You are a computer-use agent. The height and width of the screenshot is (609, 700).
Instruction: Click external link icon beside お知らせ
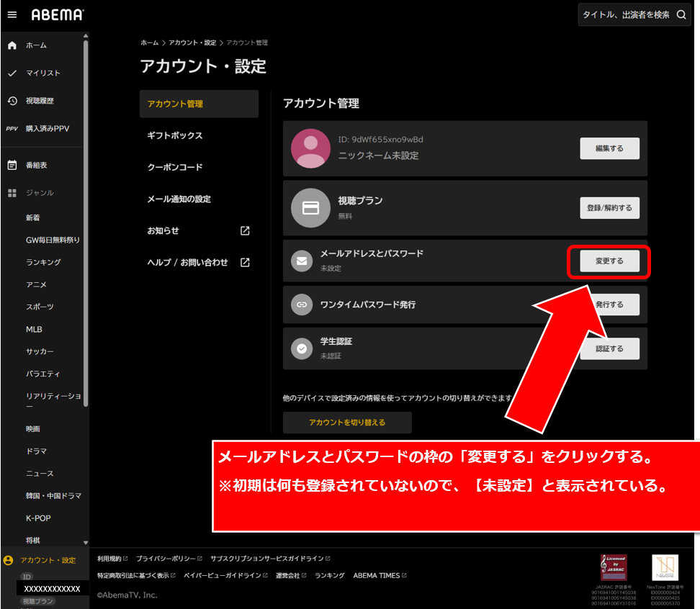(x=245, y=231)
